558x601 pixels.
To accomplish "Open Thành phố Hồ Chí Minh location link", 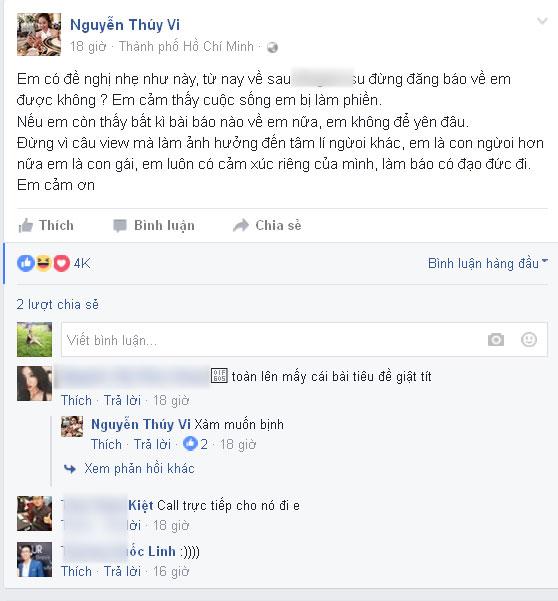I will pyautogui.click(x=186, y=46).
